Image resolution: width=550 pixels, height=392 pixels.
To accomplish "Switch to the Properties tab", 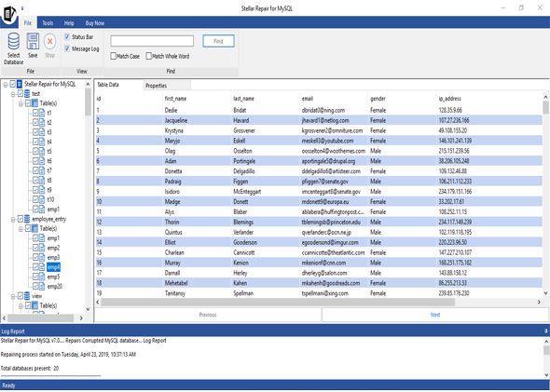I will click(156, 86).
